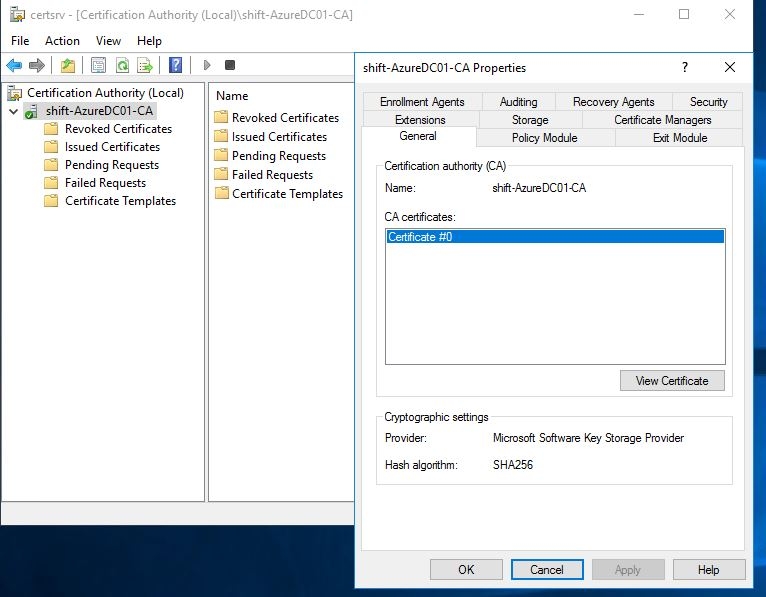Click Revoked Certificates folder icon in tree

point(51,129)
